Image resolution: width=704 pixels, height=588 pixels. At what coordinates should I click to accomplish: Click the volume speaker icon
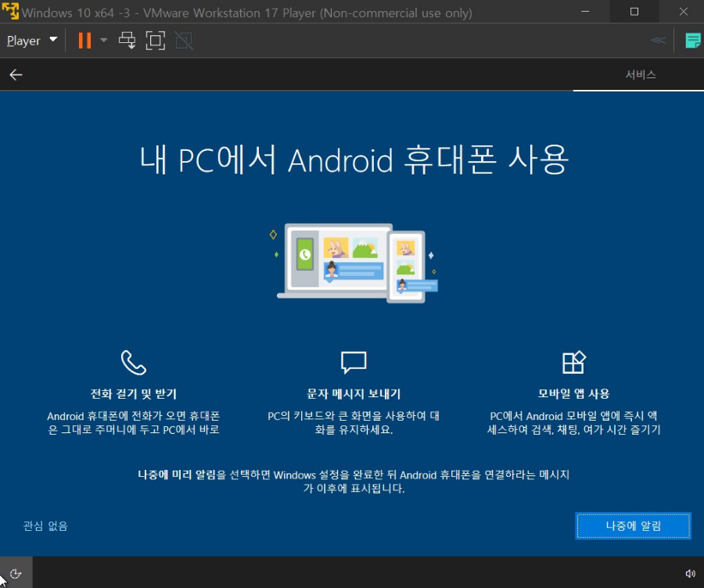(690, 574)
